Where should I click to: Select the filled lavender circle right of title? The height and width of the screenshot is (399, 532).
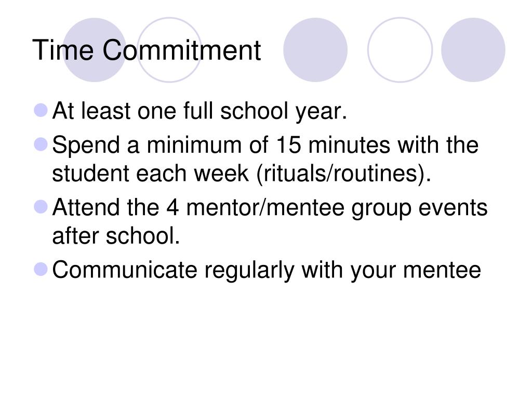tap(315, 50)
